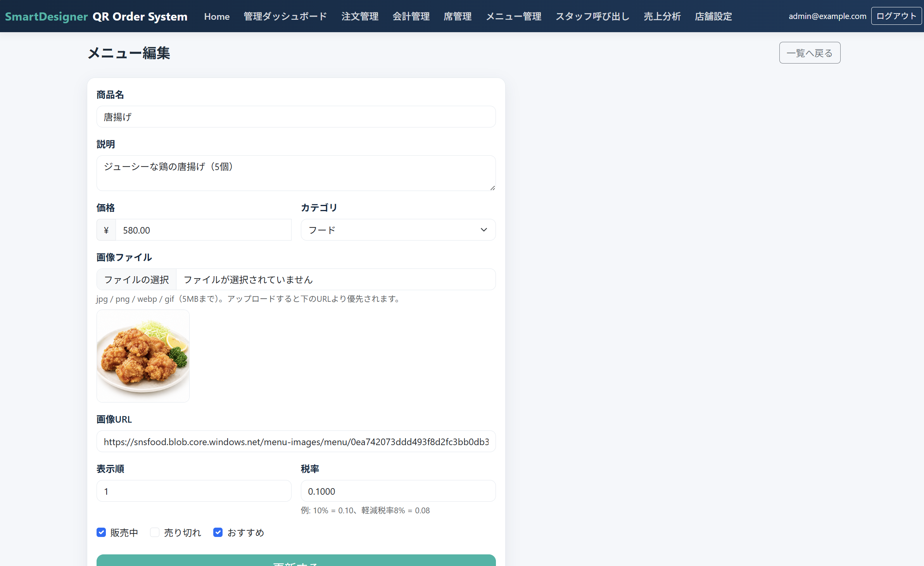The image size is (924, 566).
Task: Click 一覧へ戻る button
Action: 810,53
